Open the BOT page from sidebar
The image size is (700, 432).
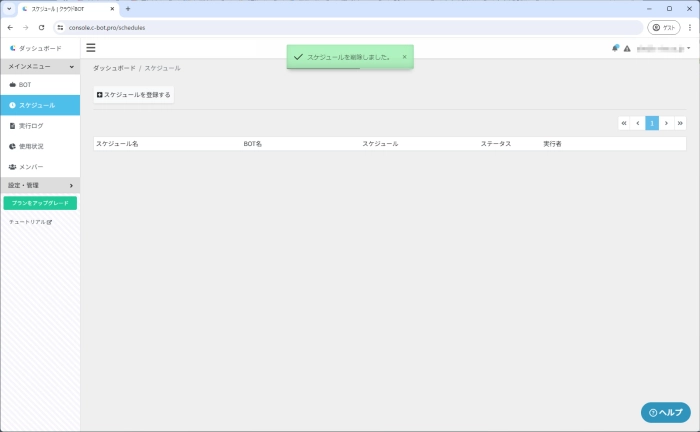click(25, 85)
